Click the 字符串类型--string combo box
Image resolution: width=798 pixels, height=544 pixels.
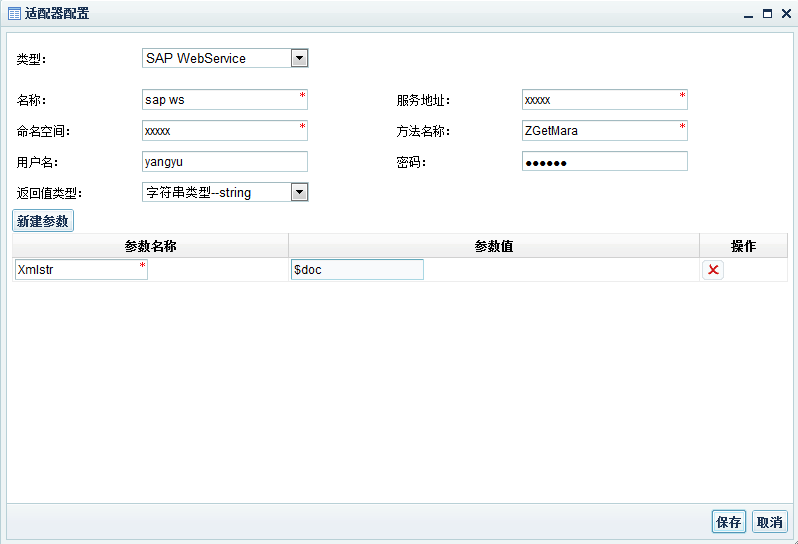pyautogui.click(x=216, y=192)
